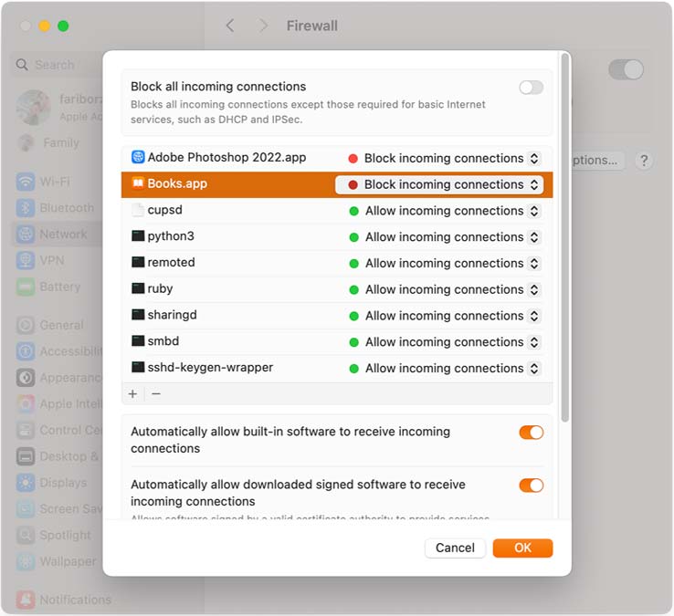Click the help question mark button

point(644,161)
